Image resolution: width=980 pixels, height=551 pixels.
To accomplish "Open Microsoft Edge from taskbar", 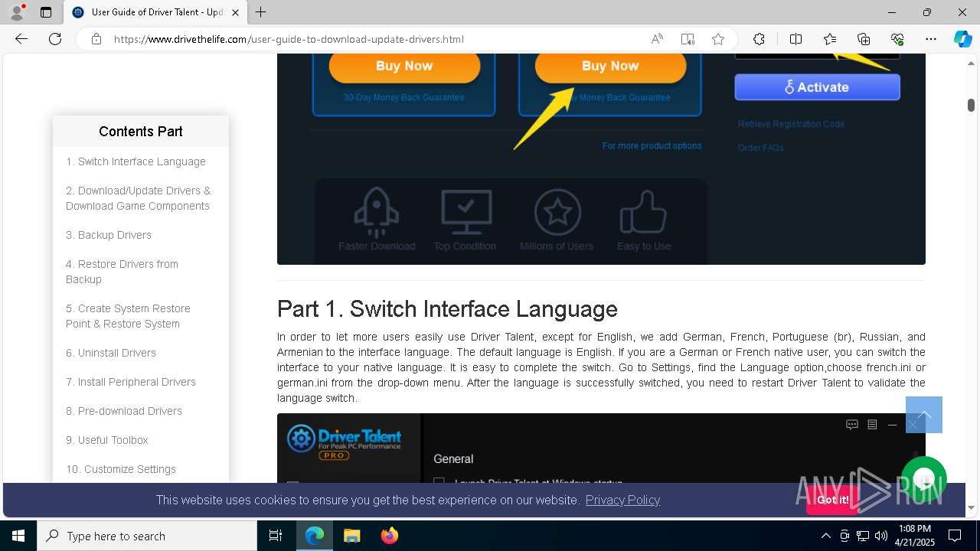I will tap(315, 536).
